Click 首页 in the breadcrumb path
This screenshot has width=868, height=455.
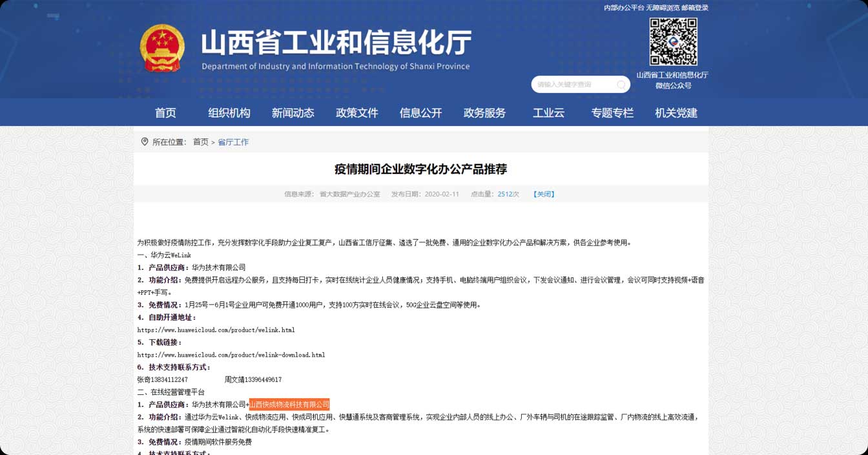201,142
